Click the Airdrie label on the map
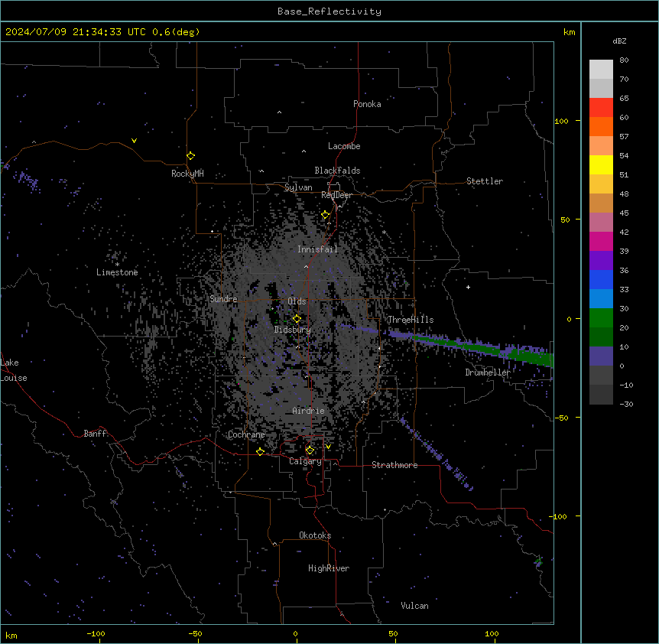The width and height of the screenshot is (659, 644). click(309, 411)
